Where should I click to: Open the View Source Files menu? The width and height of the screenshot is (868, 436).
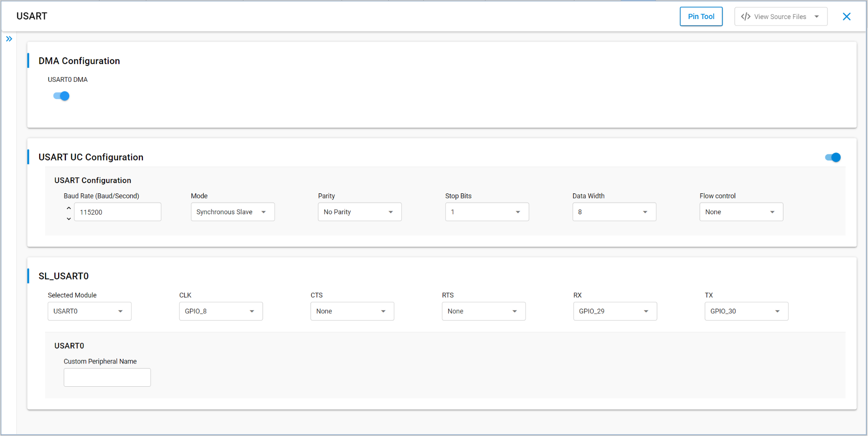click(x=781, y=17)
